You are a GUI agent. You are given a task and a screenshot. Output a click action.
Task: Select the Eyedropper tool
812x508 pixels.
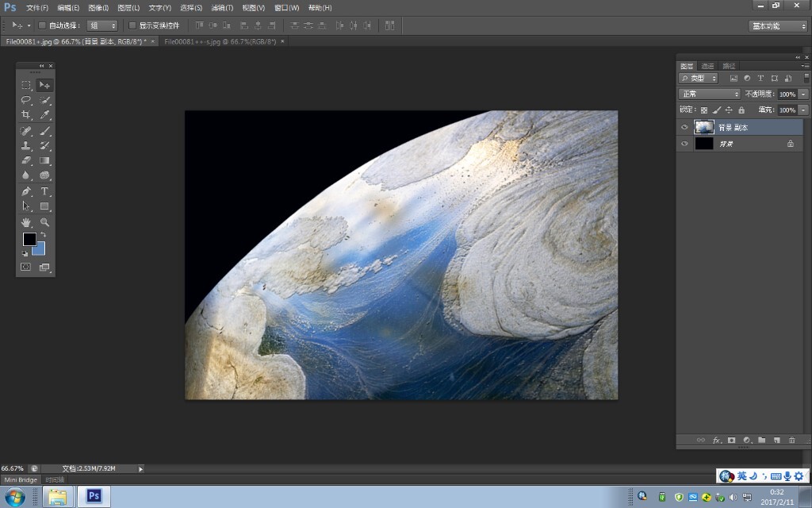click(44, 114)
